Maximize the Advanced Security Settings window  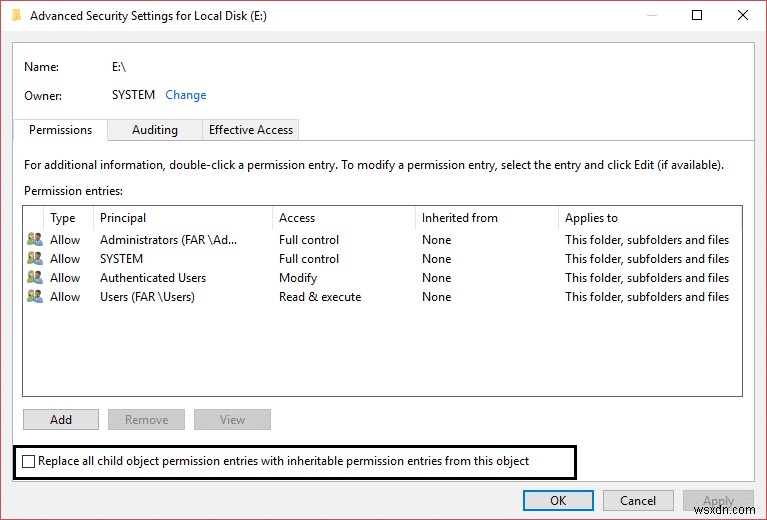tap(697, 15)
